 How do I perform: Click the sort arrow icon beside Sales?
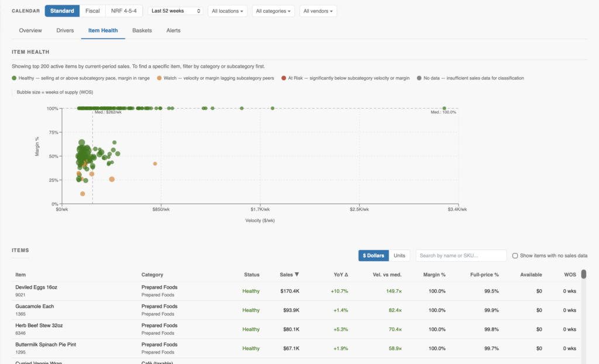[297, 275]
